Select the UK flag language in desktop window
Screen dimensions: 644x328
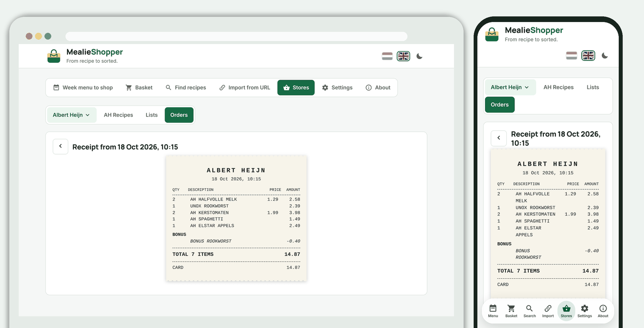(x=403, y=56)
